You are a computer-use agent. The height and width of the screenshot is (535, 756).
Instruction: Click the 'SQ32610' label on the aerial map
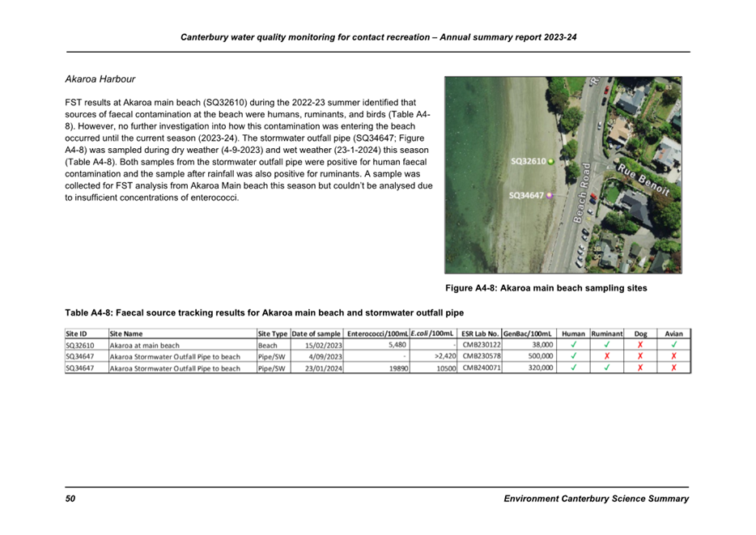[529, 161]
